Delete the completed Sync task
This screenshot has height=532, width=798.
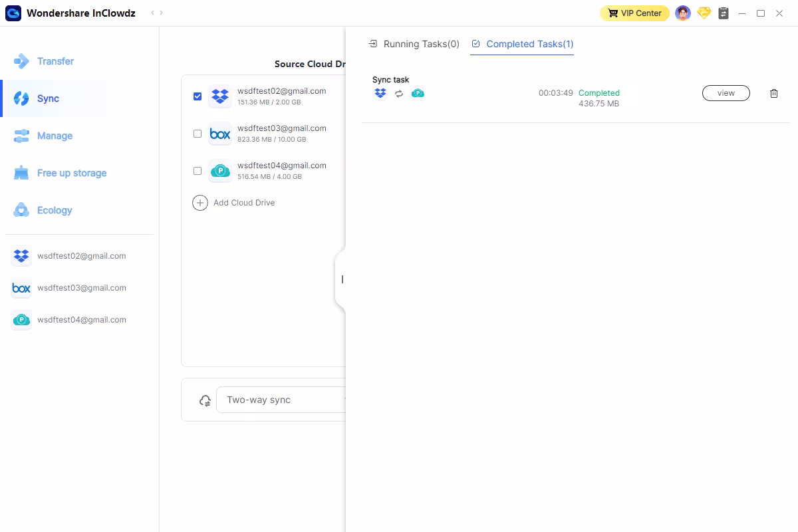(x=774, y=93)
